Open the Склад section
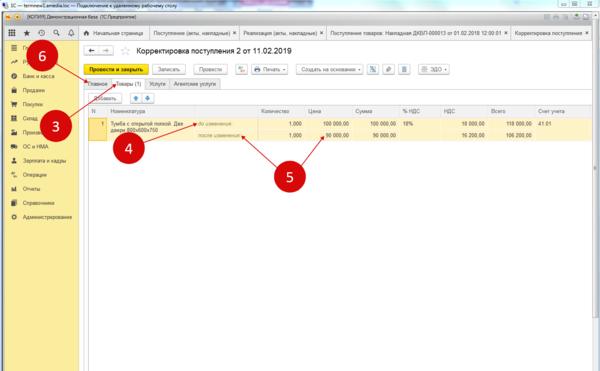Image resolution: width=600 pixels, height=371 pixels. [30, 119]
